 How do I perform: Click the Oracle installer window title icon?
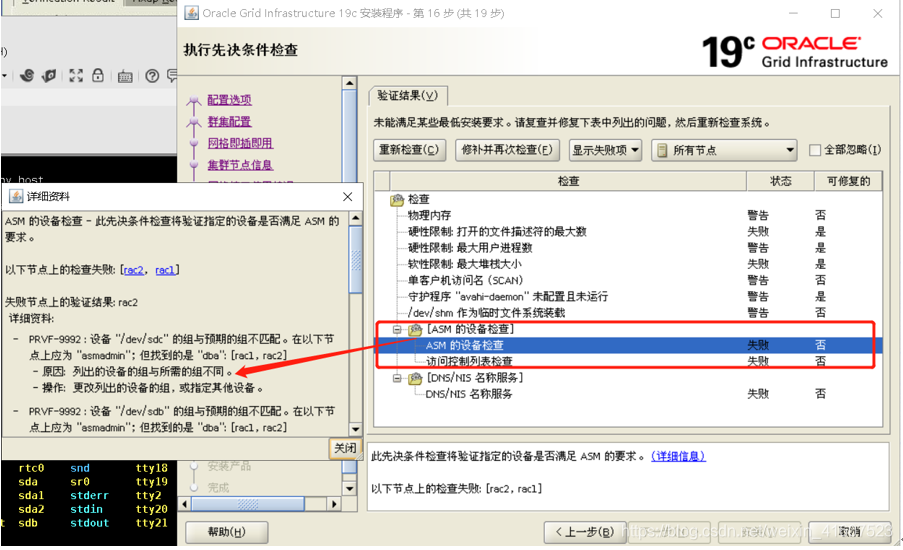(191, 13)
